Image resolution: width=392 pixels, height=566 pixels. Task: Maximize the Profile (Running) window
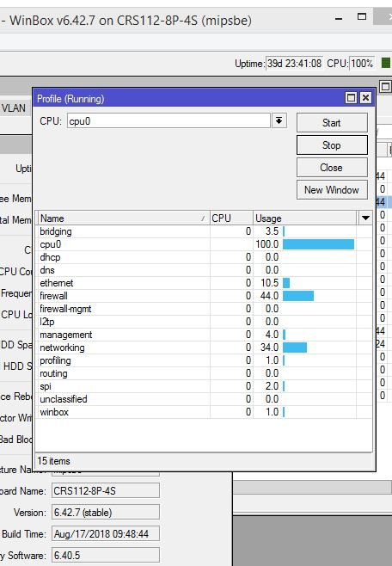(x=351, y=98)
